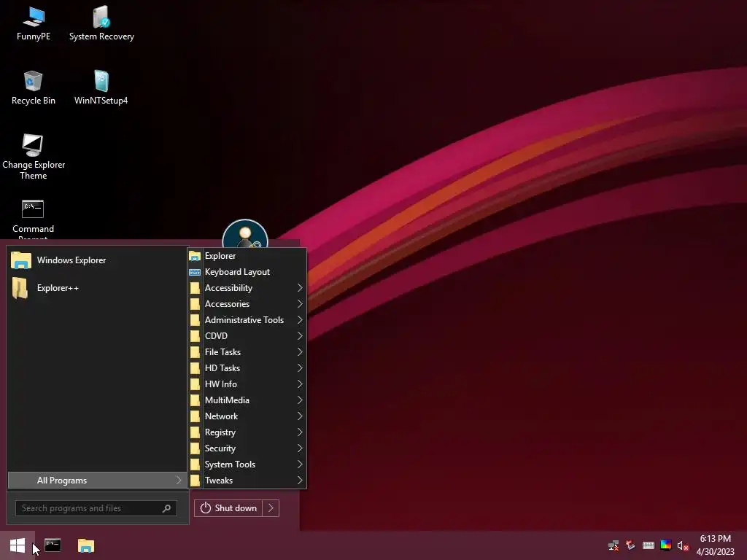Expand Registry submenu arrow
747x560 pixels.
(x=300, y=432)
